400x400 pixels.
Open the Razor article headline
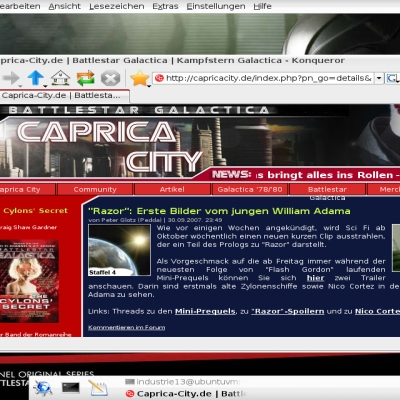coord(219,211)
